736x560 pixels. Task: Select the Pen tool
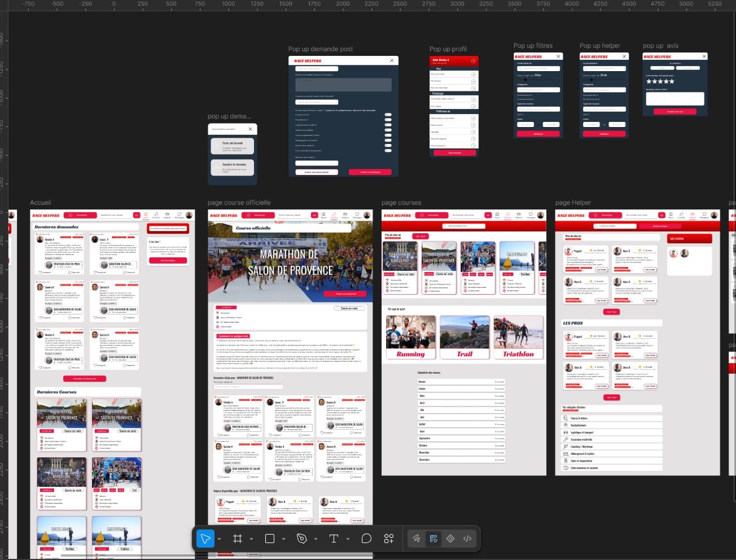302,539
